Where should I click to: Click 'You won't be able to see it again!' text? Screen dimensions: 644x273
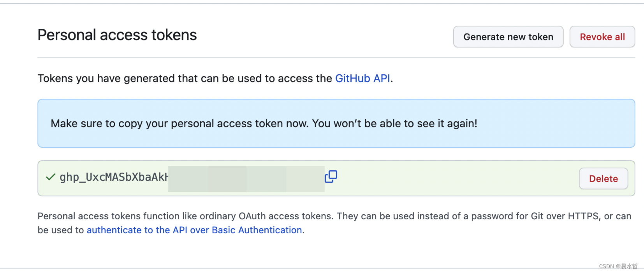tap(395, 124)
